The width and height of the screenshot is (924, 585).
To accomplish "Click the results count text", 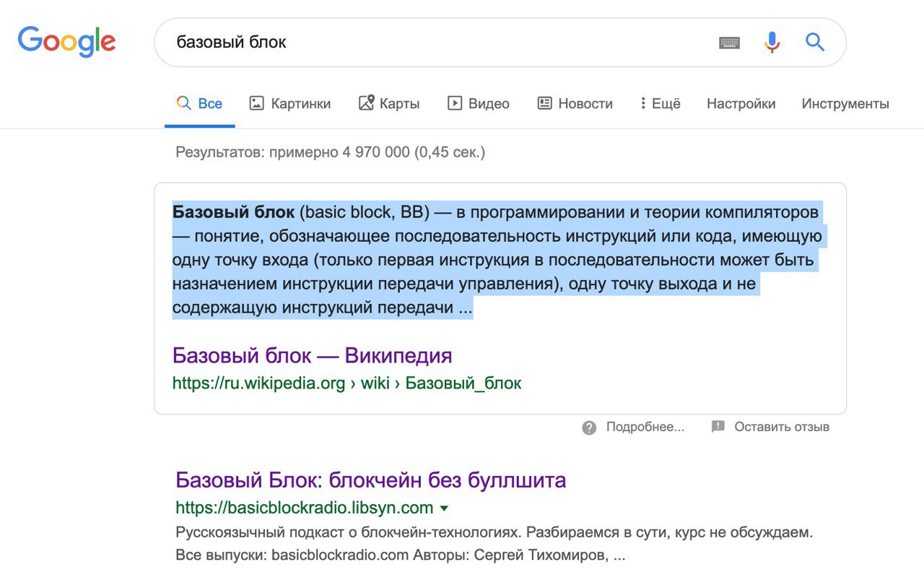I will coord(331,153).
